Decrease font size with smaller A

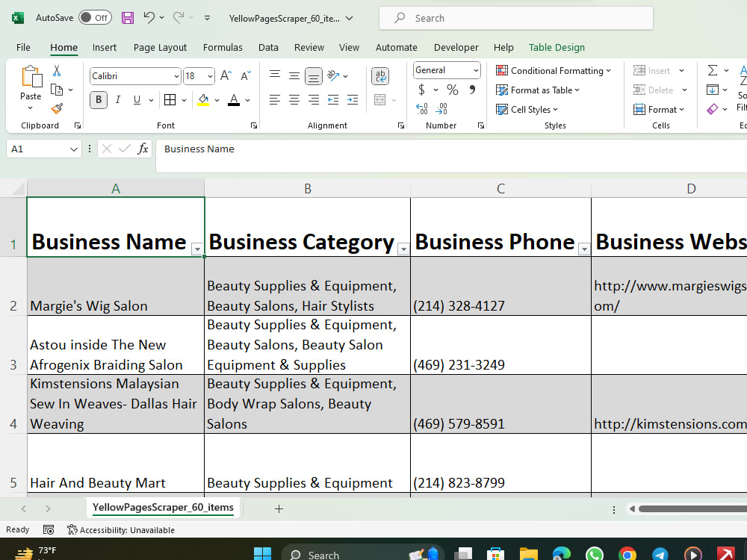point(245,75)
